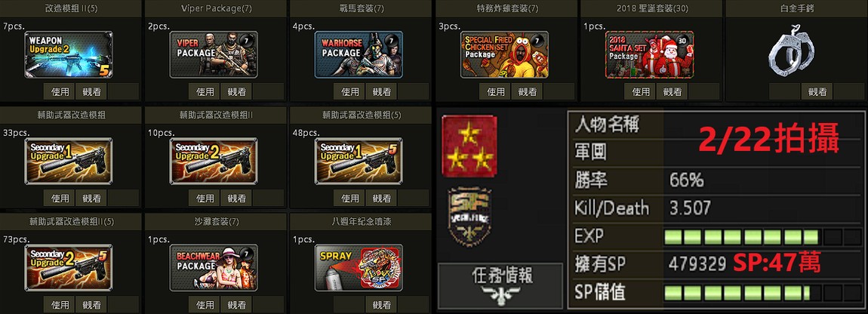
Task: Click the Weapon Upgrade 2 item icon
Action: (69, 54)
